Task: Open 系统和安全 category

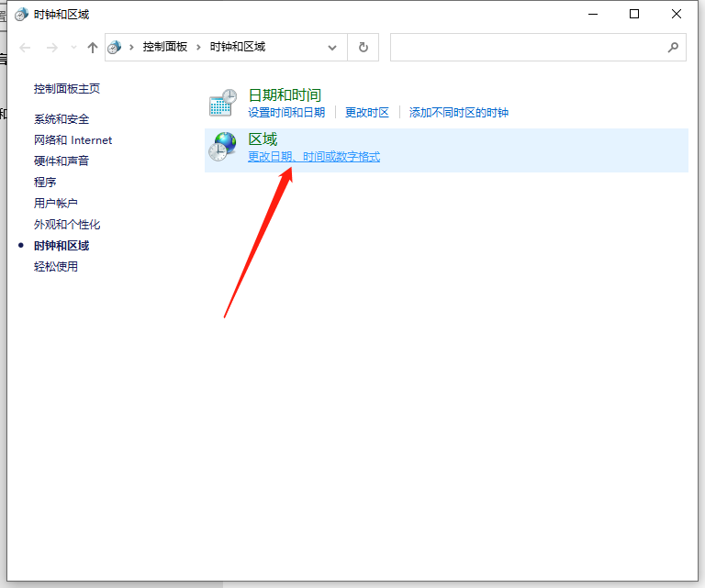Action: coord(62,119)
